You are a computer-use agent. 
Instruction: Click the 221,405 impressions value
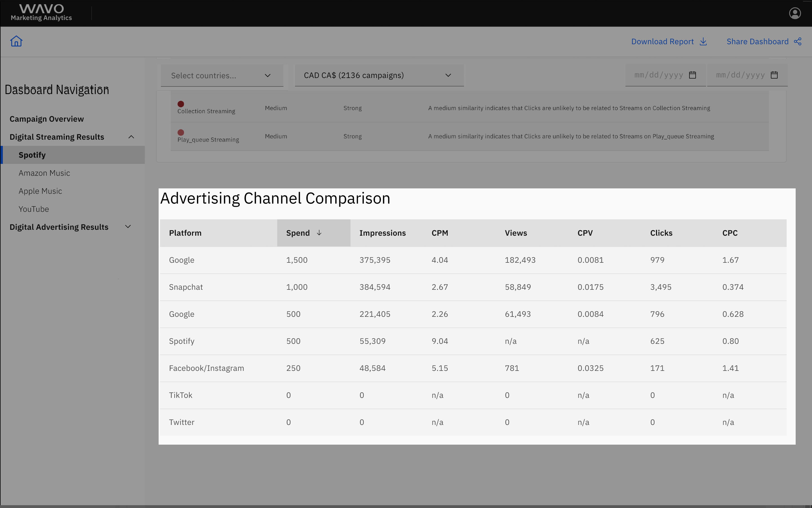pyautogui.click(x=375, y=314)
